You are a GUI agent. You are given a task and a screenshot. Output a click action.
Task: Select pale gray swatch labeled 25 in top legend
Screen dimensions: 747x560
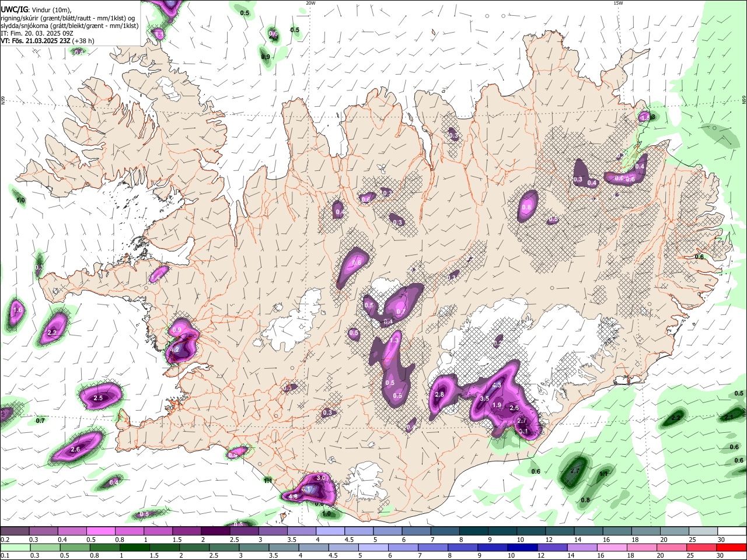(x=703, y=531)
